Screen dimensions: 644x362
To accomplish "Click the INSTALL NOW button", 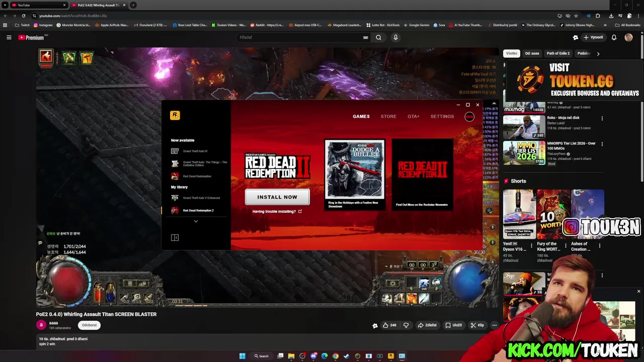I will pos(277,197).
